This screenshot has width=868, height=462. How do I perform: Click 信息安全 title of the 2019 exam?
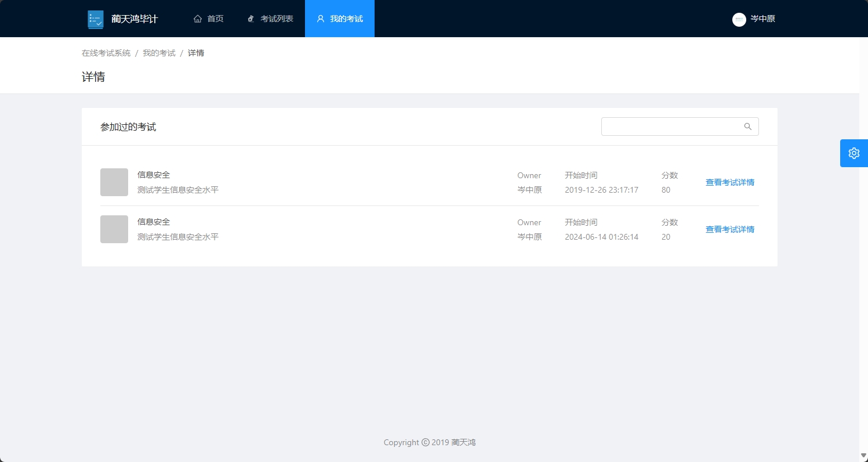[154, 175]
